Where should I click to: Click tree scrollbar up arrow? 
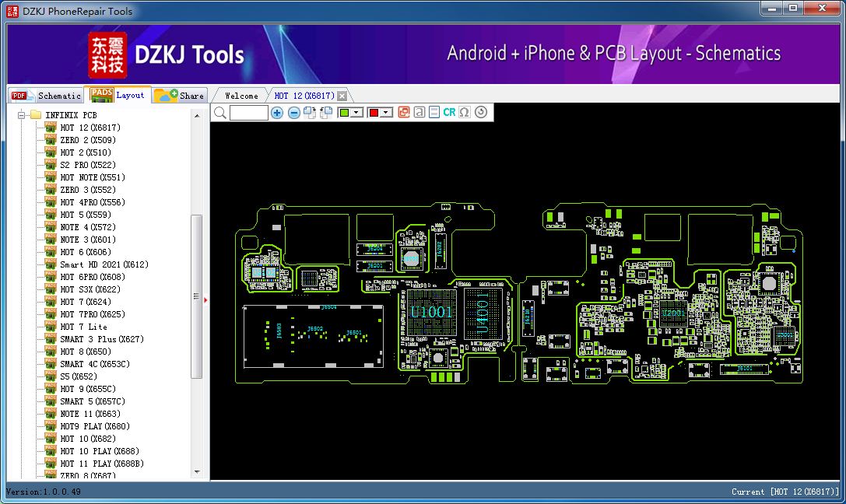tap(197, 115)
